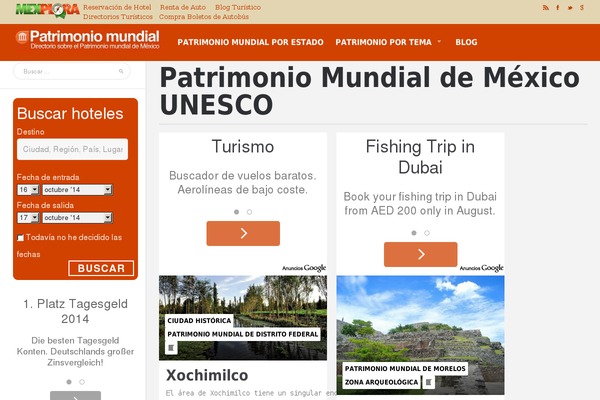Click the list icon beside Zona Arqueológica
This screenshot has width=600, height=400.
(x=429, y=382)
